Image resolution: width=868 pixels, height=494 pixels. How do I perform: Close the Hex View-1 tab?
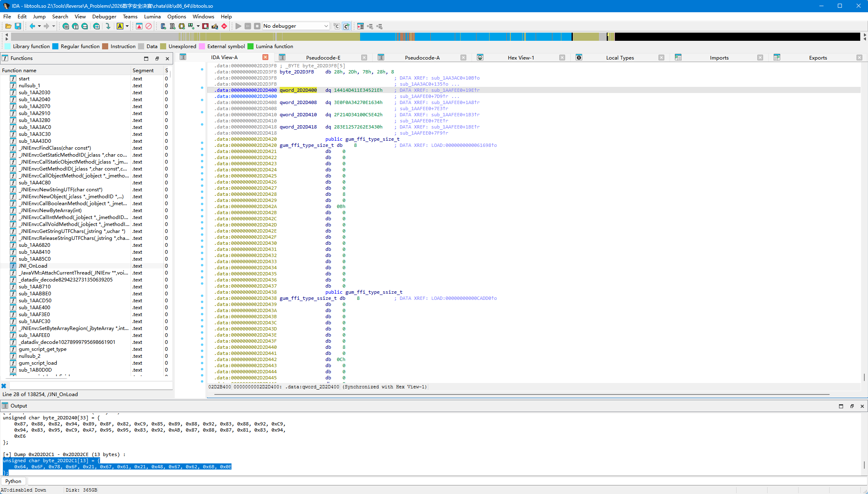(562, 58)
